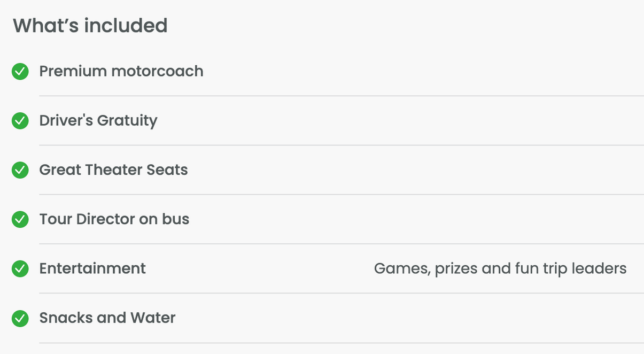Image resolution: width=644 pixels, height=354 pixels.
Task: Click the divider beneath Great Theater Seats
Action: click(x=342, y=194)
